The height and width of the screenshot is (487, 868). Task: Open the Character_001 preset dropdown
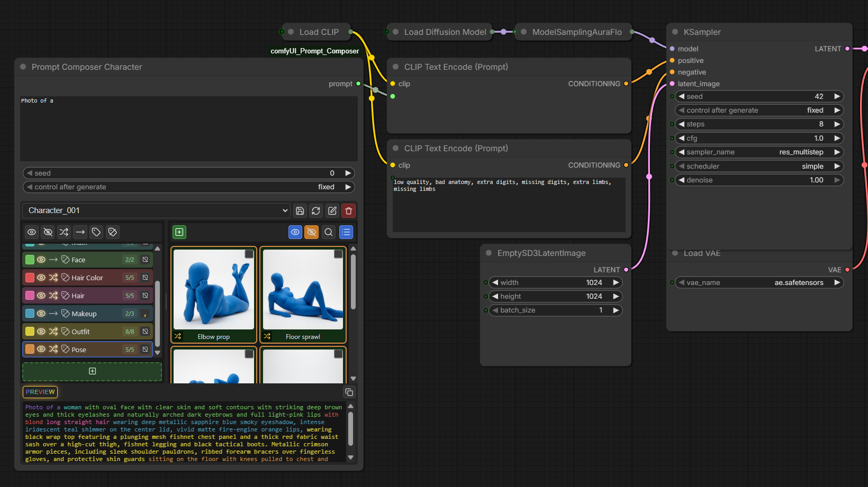coord(157,210)
